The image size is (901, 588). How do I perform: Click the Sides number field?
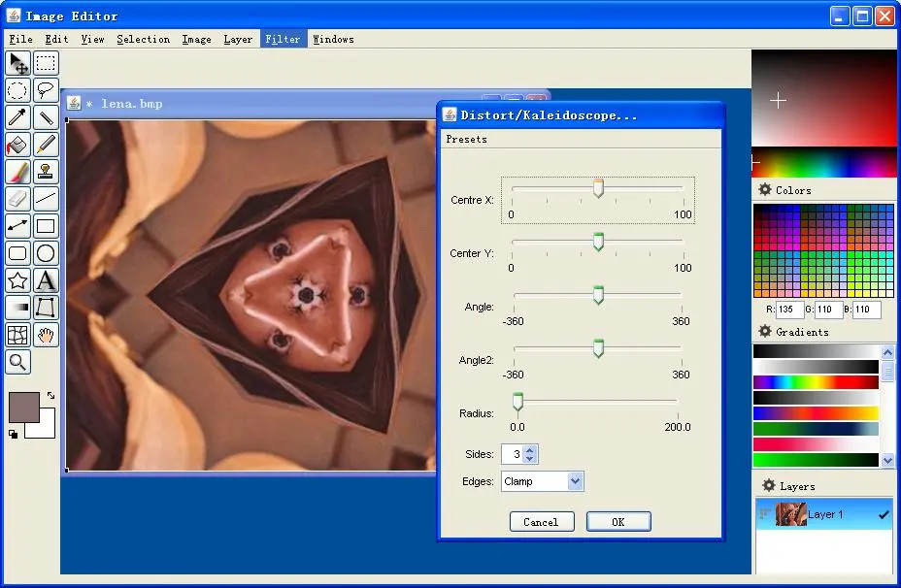[513, 454]
